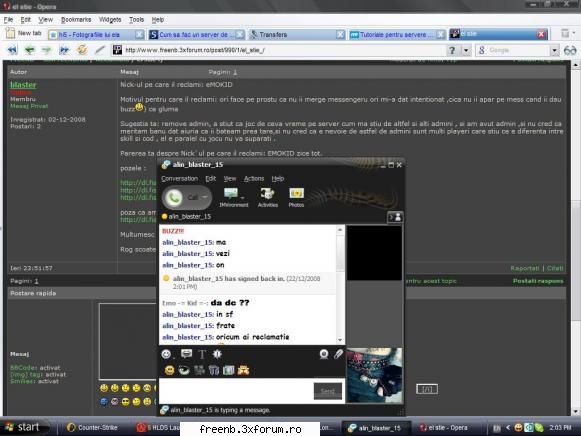Click the webcam icon in chat toolbar
The width and height of the screenshot is (581, 436).
324,354
